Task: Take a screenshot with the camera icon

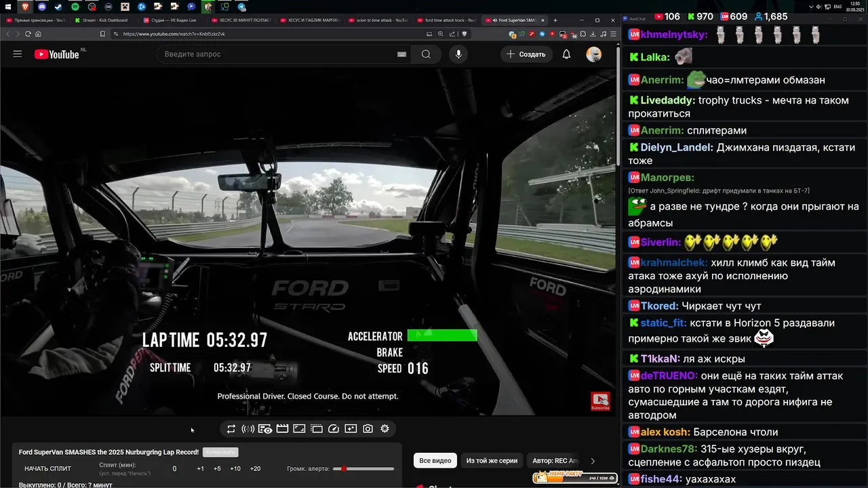Action: point(368,429)
